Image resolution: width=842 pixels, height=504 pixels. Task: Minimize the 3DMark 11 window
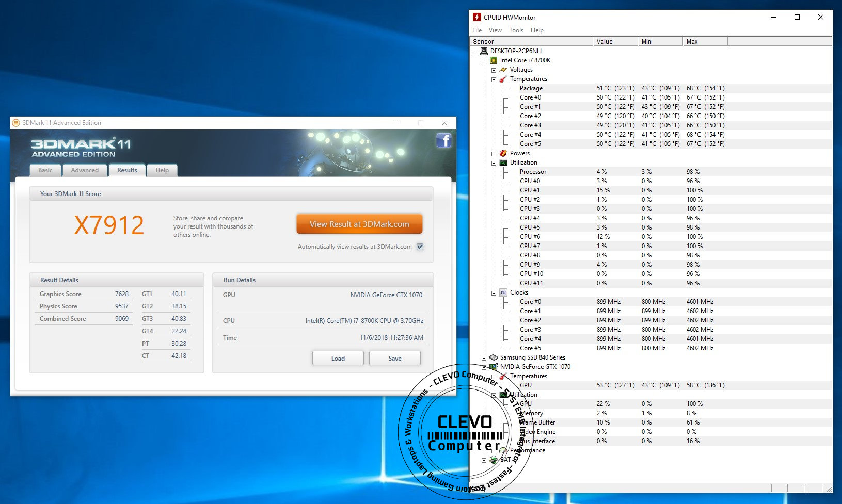pos(398,123)
